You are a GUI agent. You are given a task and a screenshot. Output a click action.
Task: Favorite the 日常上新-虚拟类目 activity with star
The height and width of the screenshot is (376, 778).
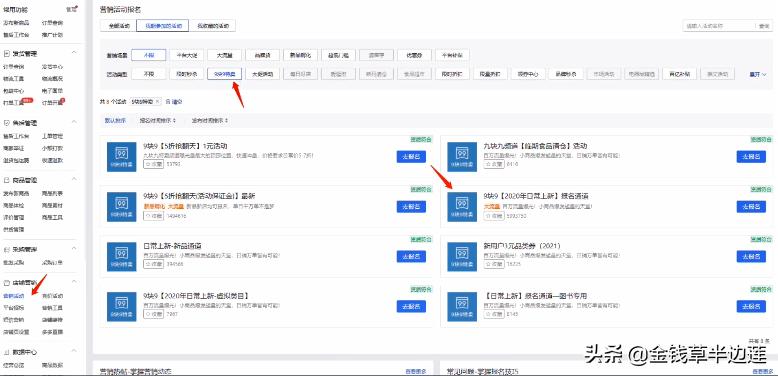(x=154, y=313)
